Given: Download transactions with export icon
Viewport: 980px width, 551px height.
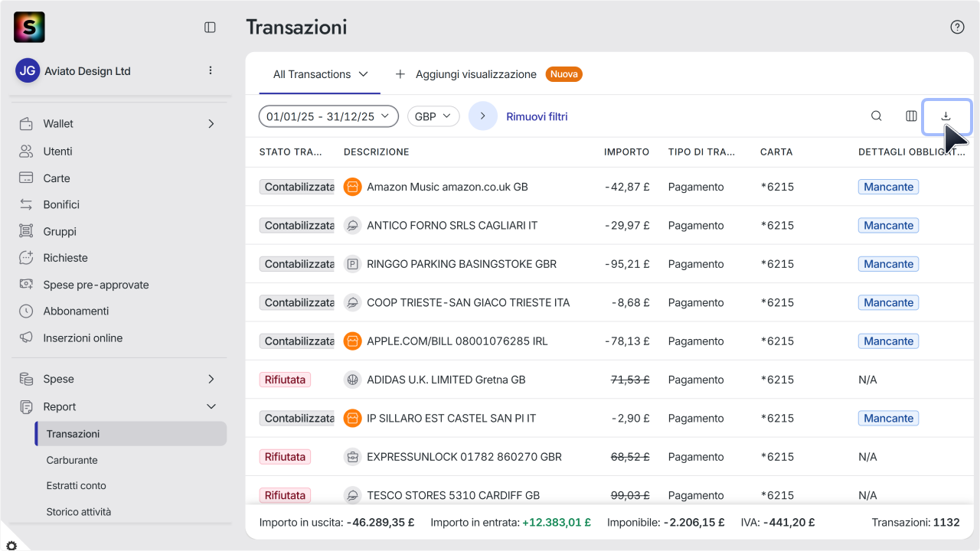Looking at the screenshot, I should [x=946, y=116].
